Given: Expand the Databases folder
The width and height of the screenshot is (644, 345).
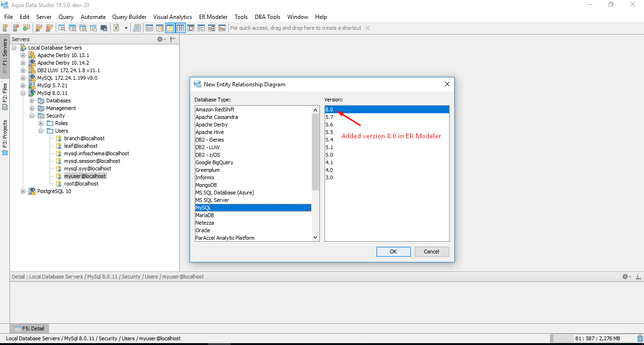Looking at the screenshot, I should (32, 101).
